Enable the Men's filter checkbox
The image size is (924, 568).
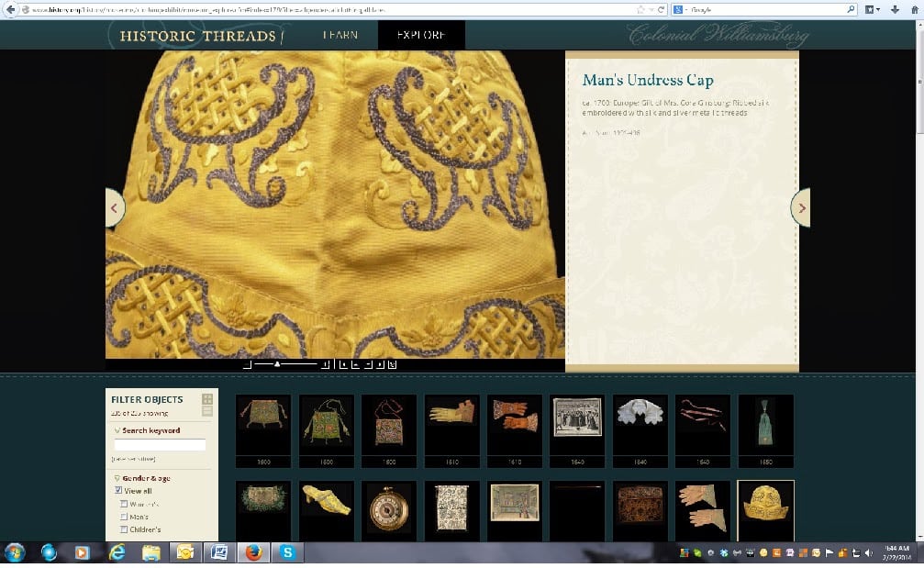coord(124,517)
